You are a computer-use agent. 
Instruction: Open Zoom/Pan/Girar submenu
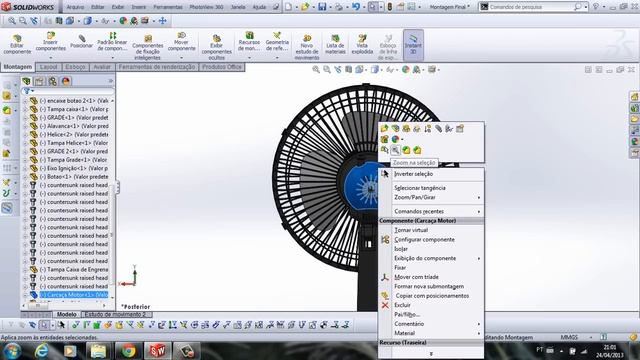point(431,197)
